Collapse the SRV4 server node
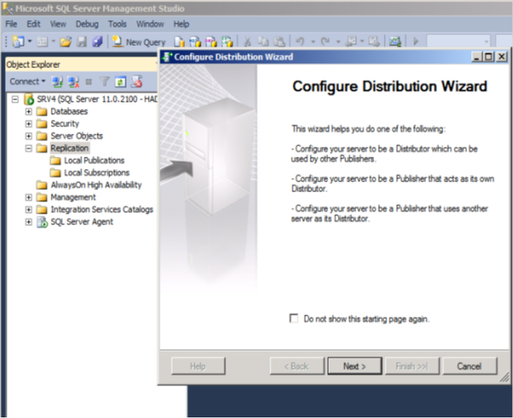Screen dimensions: 513x418 pyautogui.click(x=15, y=99)
